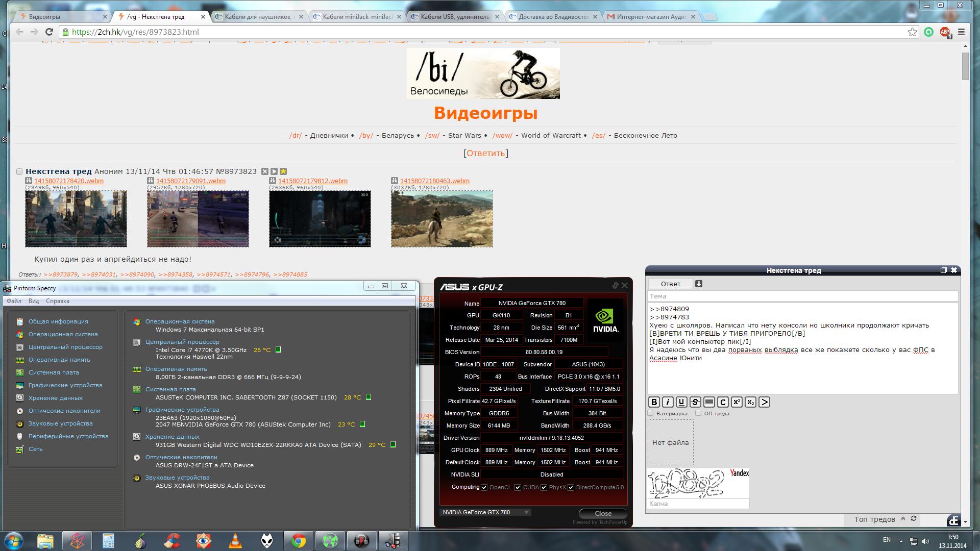Click the Superscript formatting button
The height and width of the screenshot is (551, 980).
[737, 402]
